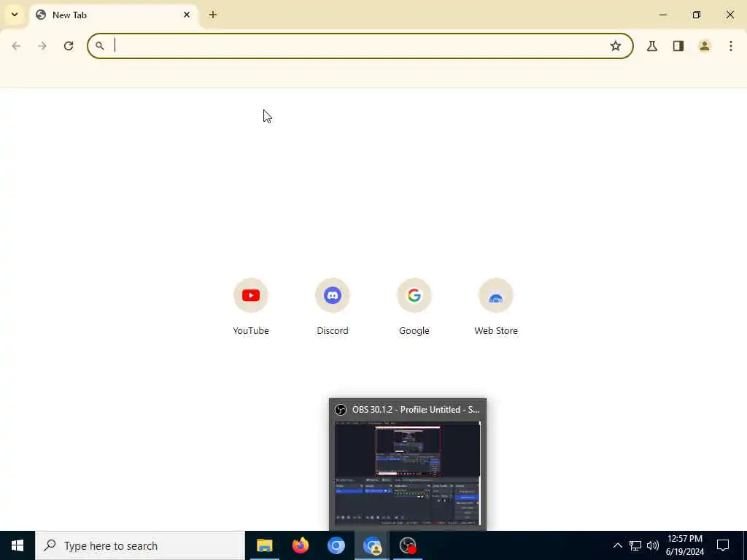Open the blue Chromium taskbar icon
Screen dimensions: 747x560
[x=336, y=545]
